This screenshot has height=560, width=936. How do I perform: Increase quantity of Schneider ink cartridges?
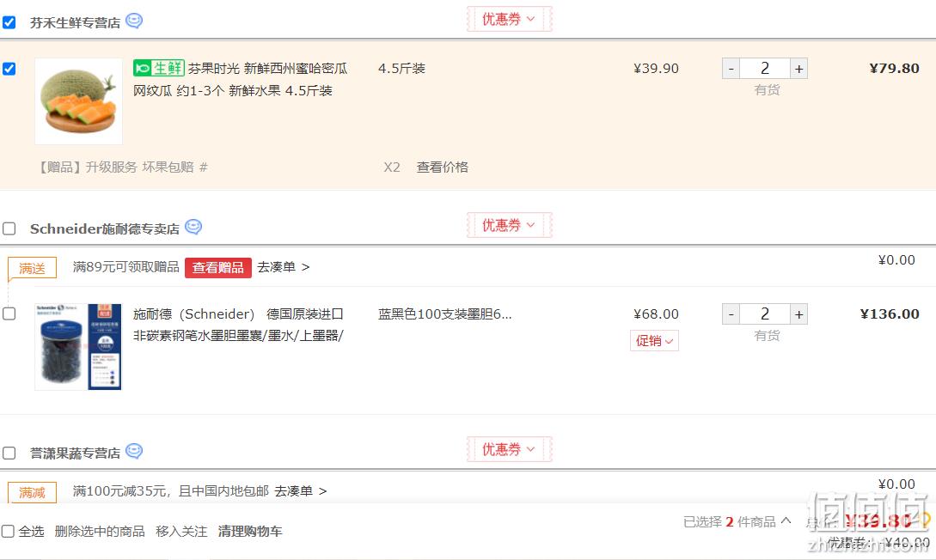pyautogui.click(x=798, y=314)
